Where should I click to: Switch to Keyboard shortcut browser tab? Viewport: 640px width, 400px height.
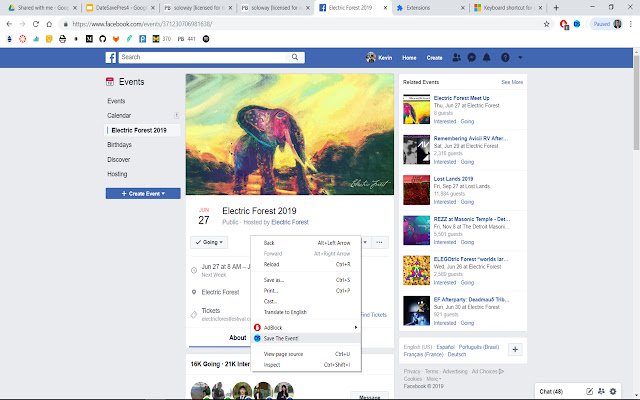(508, 8)
